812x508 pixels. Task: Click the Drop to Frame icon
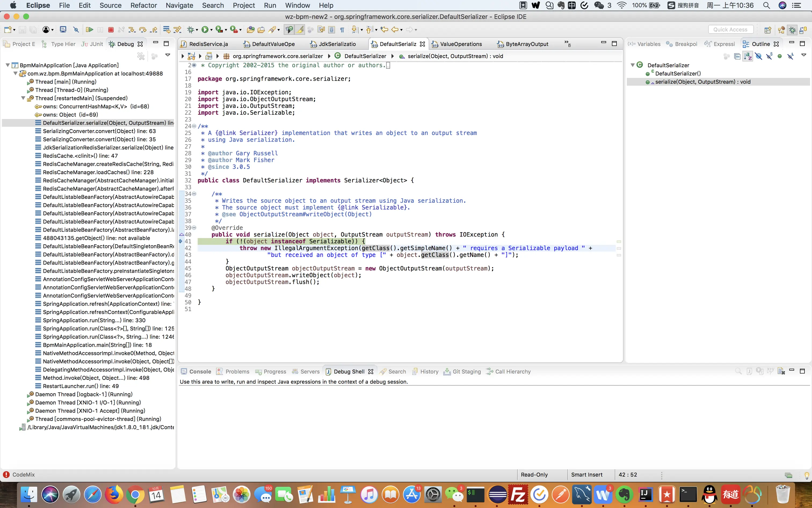(x=166, y=30)
